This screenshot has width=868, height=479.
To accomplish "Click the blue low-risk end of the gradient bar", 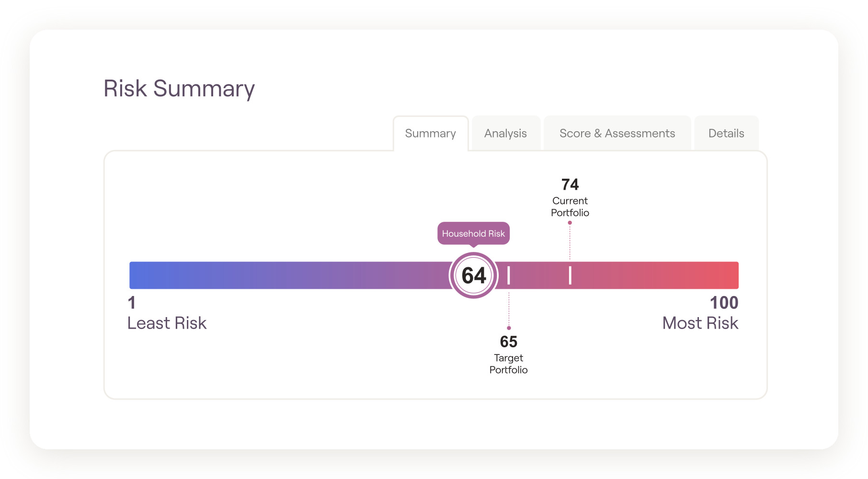I will click(x=144, y=275).
